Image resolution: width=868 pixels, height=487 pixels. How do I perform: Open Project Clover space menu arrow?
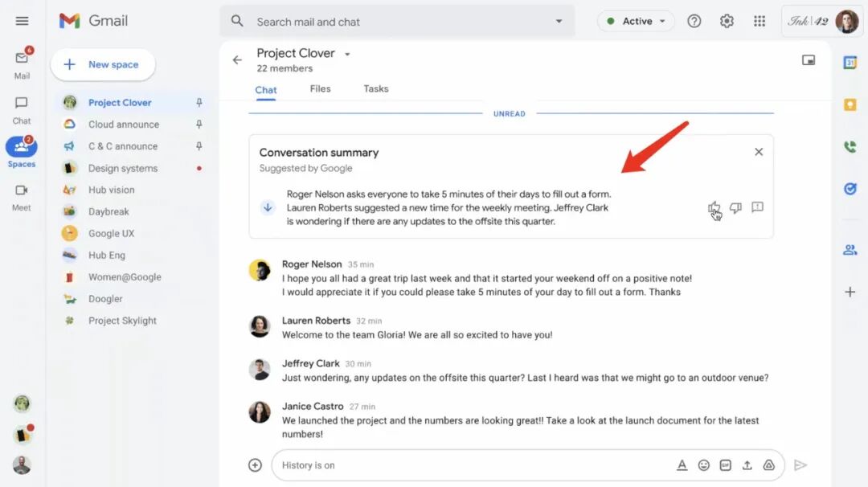tap(348, 54)
